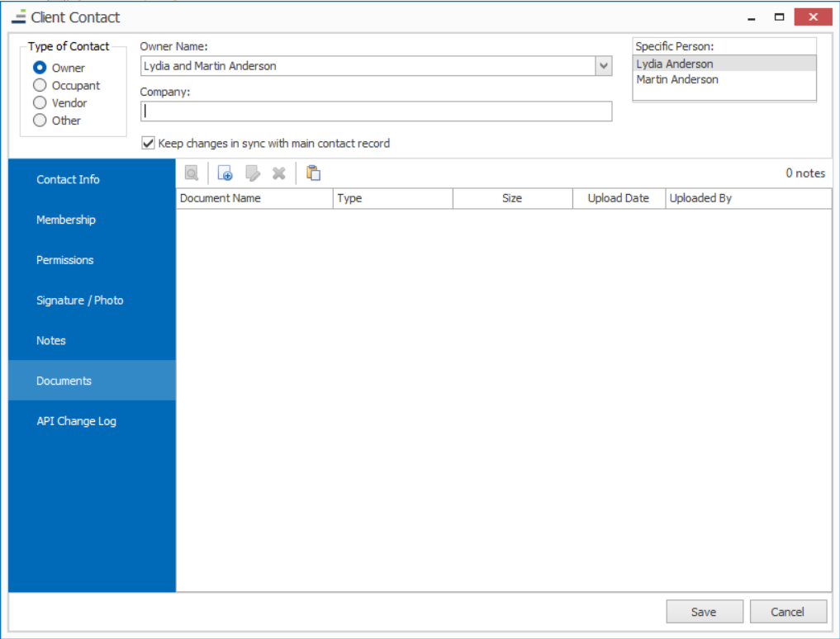This screenshot has width=840, height=639.
Task: Select the Occupant contact type
Action: coord(38,85)
